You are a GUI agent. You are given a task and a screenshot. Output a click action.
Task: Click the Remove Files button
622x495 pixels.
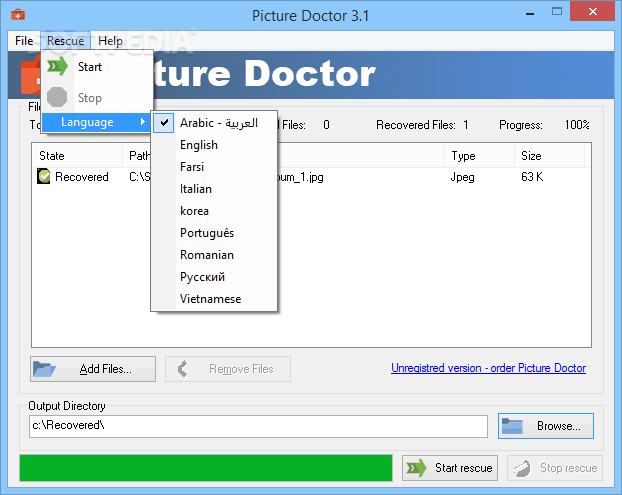tap(228, 369)
